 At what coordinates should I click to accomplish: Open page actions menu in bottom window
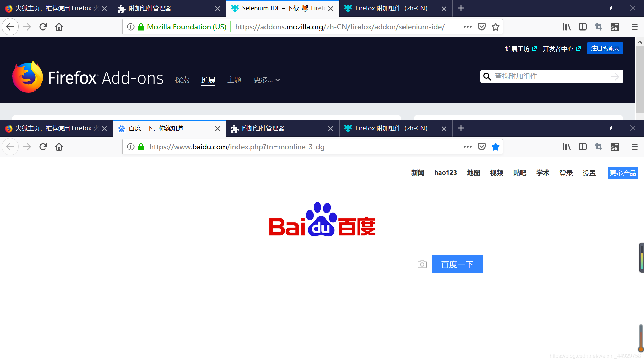[467, 147]
